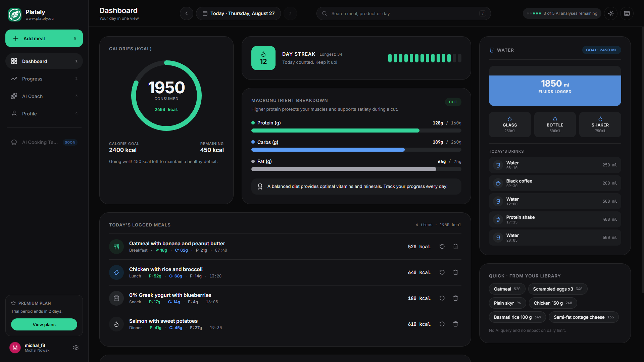Delete Salmon with sweet potatoes meal
The width and height of the screenshot is (644, 362).
pyautogui.click(x=455, y=324)
